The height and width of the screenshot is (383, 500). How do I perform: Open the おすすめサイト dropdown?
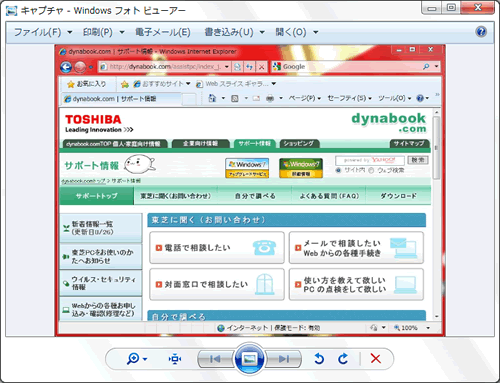tap(162, 84)
